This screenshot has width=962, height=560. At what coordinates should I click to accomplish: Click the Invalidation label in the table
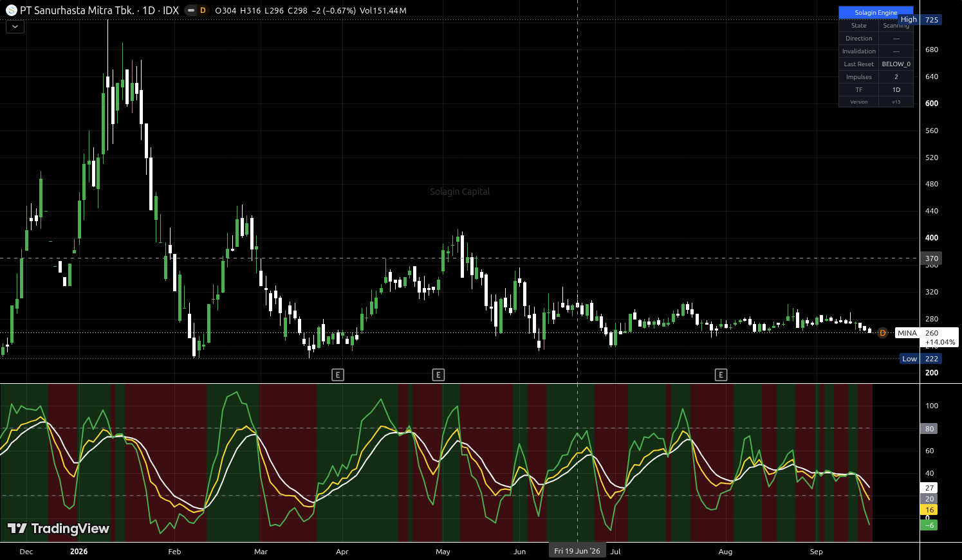(858, 51)
